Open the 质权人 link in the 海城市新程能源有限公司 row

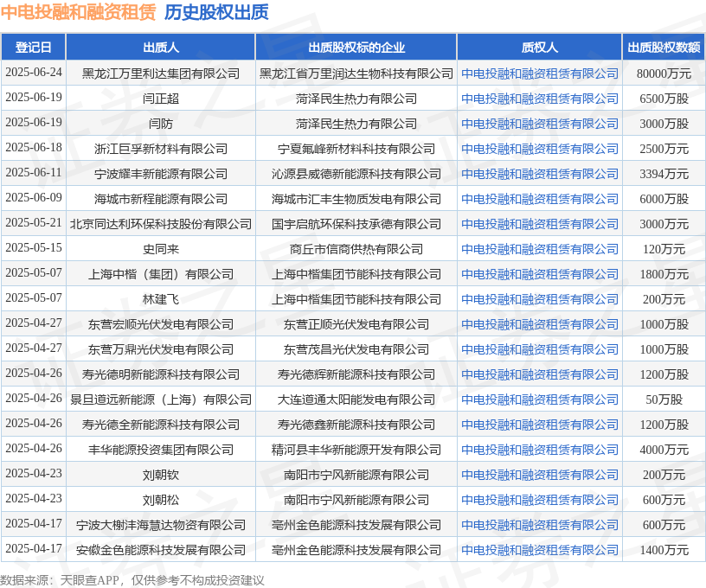(539, 199)
